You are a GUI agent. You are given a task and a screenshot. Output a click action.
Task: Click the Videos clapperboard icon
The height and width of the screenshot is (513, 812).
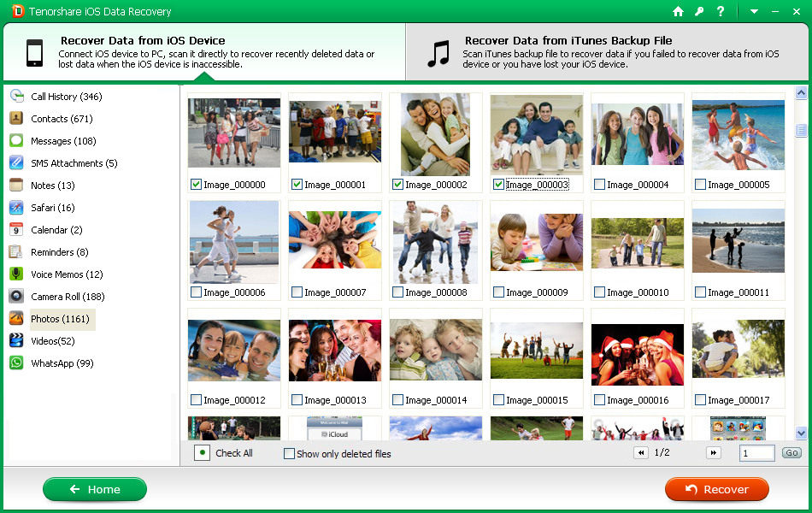(16, 341)
